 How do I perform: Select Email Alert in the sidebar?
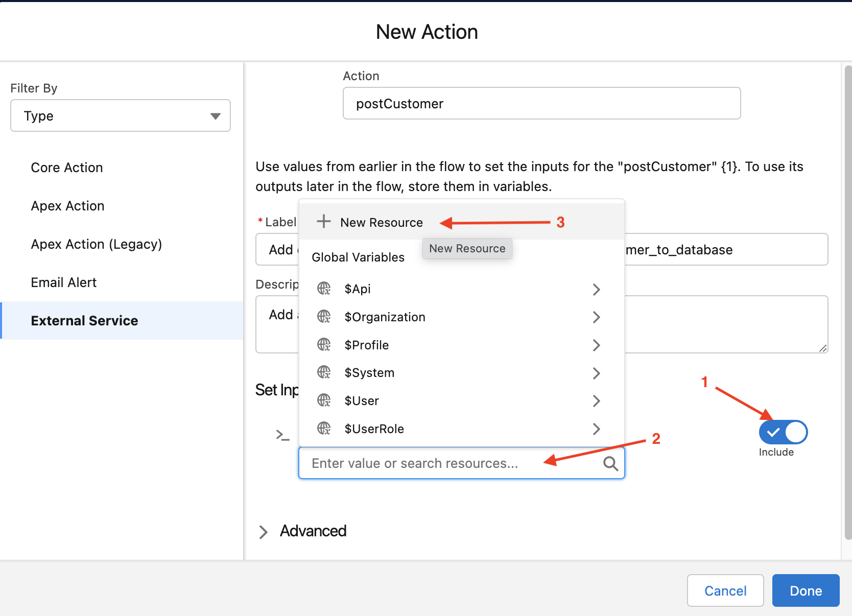63,281
